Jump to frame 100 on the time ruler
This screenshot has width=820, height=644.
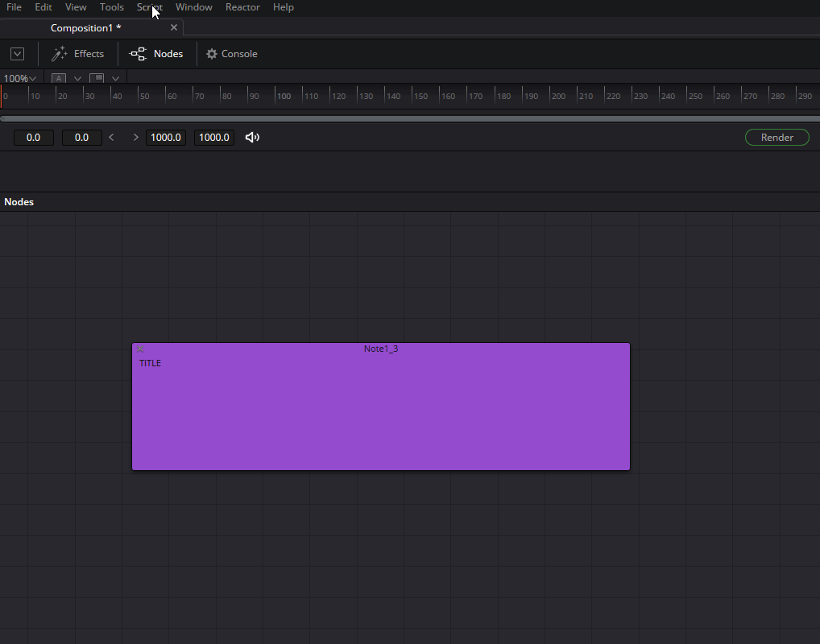pyautogui.click(x=284, y=96)
